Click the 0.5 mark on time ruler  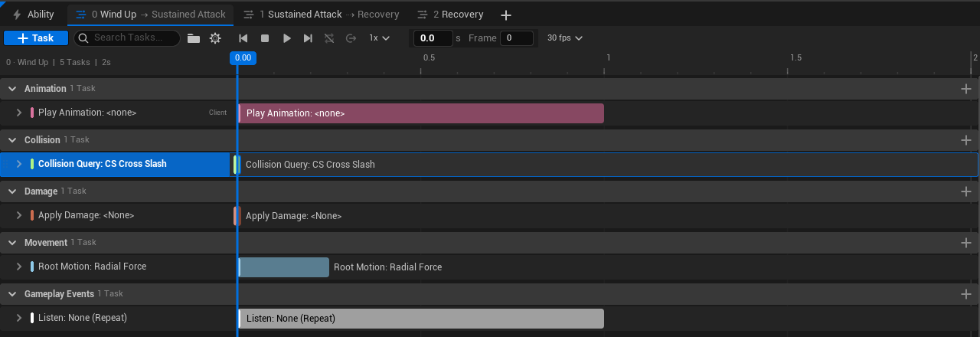429,57
